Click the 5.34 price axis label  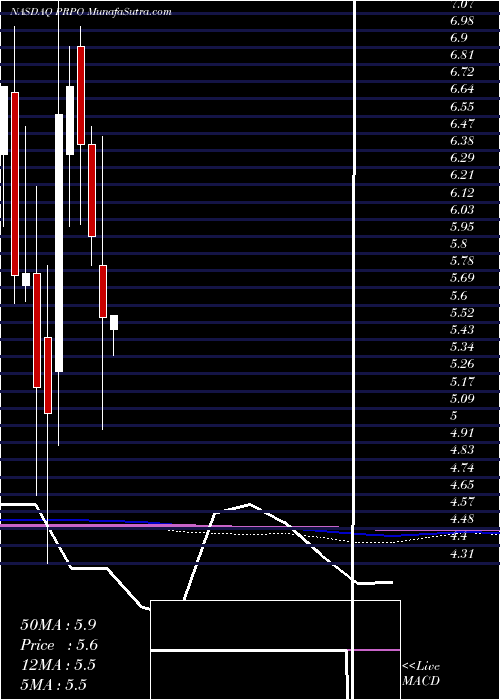462,347
